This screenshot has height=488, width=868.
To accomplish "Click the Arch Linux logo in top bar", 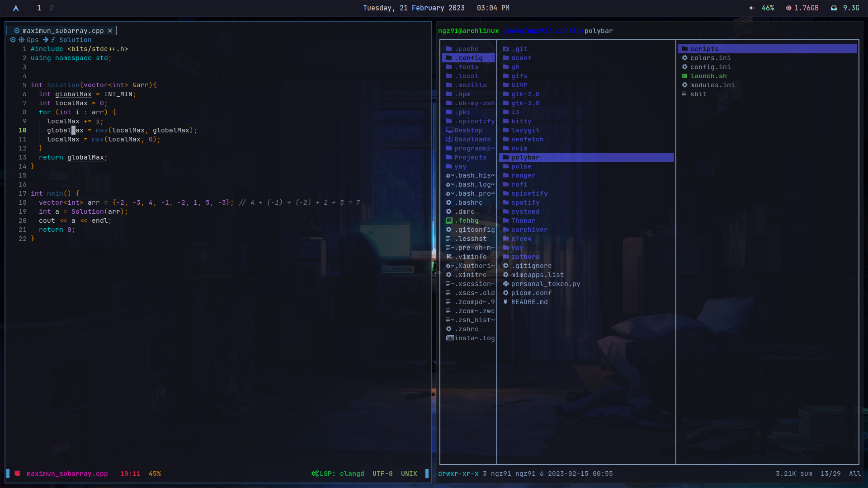I will 16,8.
